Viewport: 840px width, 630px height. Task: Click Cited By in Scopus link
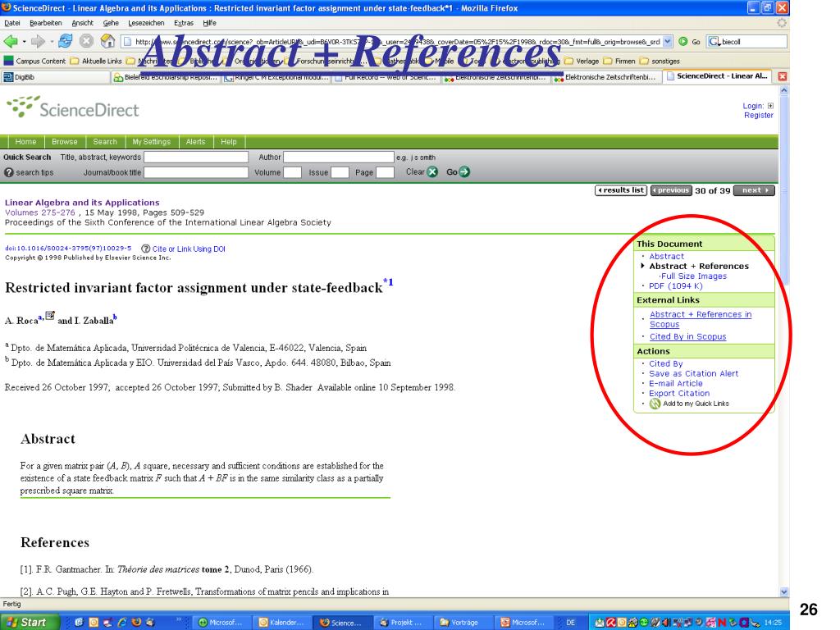[x=688, y=336]
